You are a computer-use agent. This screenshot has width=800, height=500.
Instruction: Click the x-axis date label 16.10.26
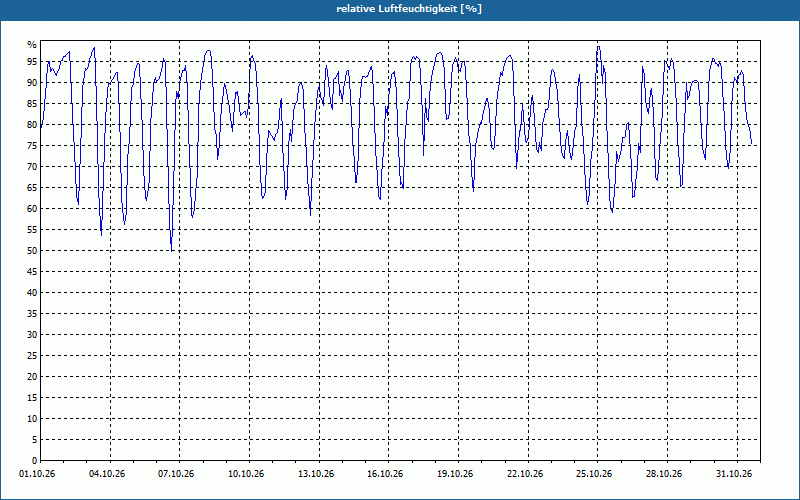point(385,474)
